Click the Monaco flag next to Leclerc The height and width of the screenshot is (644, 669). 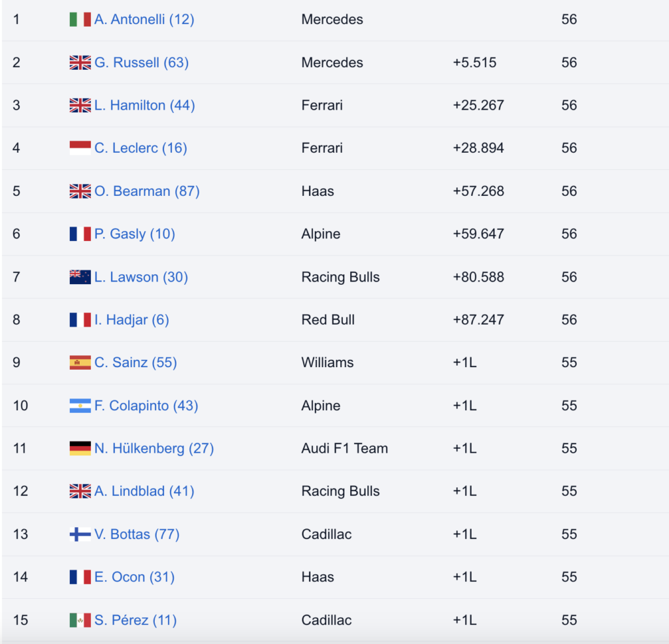(x=80, y=148)
